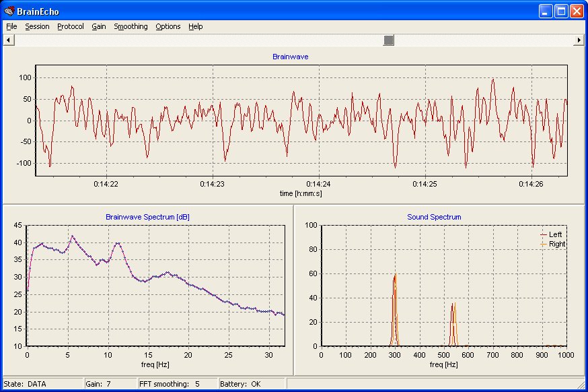
Task: Select the Left legend entry in Sound Spectrum
Action: point(556,234)
